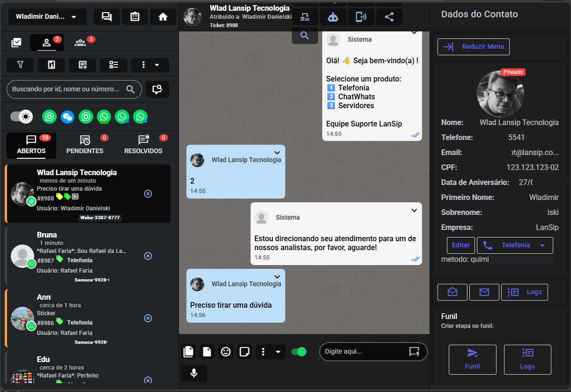The width and height of the screenshot is (571, 392).
Task: Click the Editar contact button
Action: [x=460, y=245]
